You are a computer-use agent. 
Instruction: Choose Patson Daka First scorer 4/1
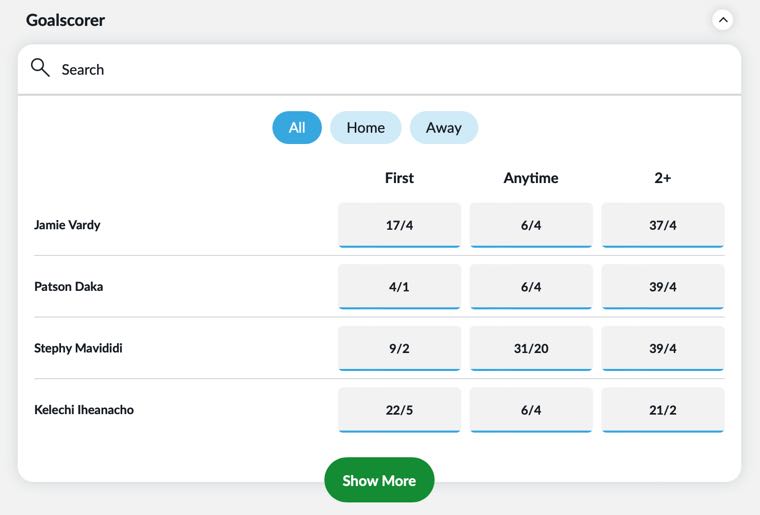(399, 287)
